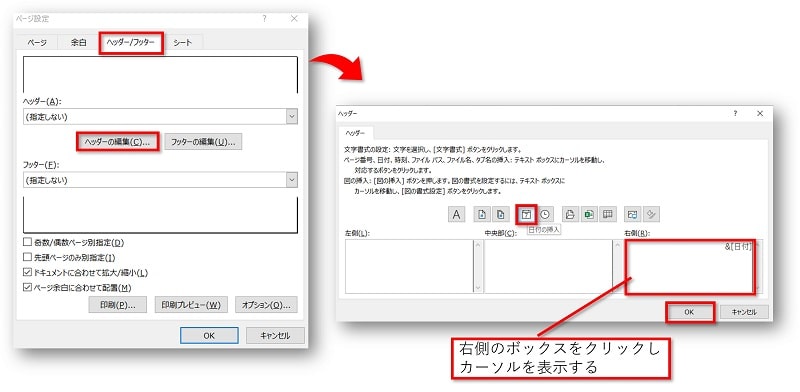Image resolution: width=800 pixels, height=392 pixels.
Task: Click フッターの編集(U)... button
Action: coord(203,142)
